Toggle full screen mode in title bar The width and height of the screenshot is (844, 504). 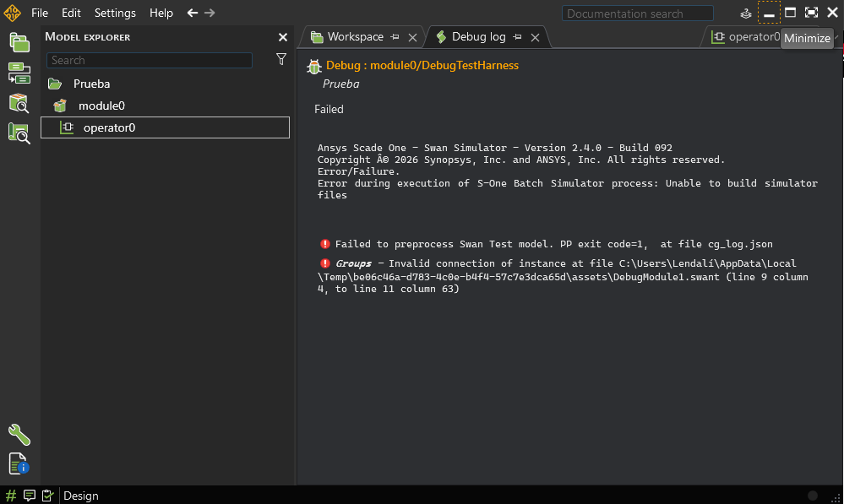pos(811,13)
